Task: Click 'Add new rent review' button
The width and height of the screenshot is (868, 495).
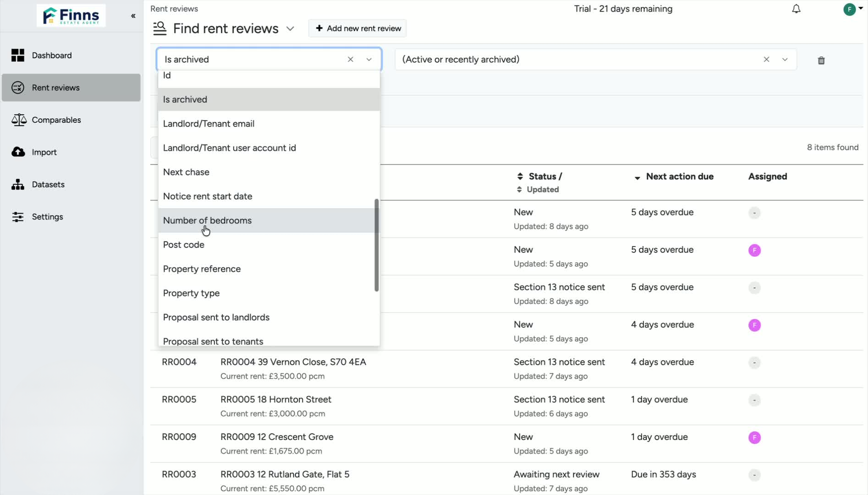Action: [358, 28]
